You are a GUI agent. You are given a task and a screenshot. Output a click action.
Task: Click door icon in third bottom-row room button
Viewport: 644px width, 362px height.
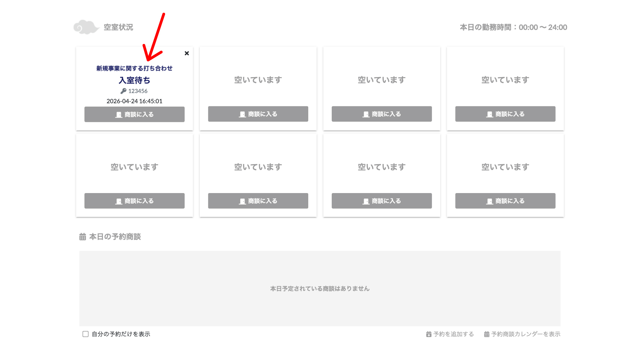tap(366, 201)
